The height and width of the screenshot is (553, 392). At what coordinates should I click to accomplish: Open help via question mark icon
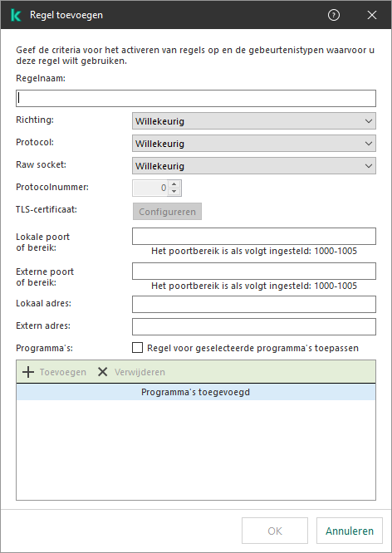[333, 15]
